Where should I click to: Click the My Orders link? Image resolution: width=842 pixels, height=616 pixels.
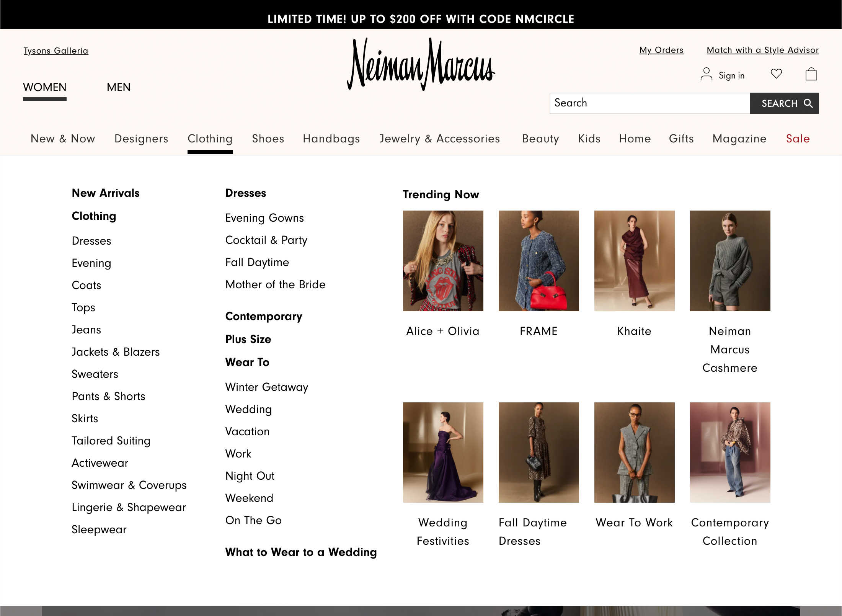click(661, 50)
